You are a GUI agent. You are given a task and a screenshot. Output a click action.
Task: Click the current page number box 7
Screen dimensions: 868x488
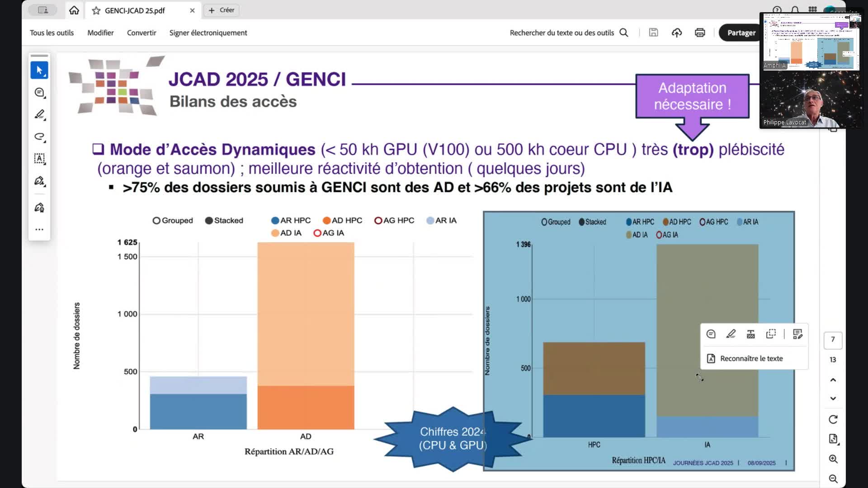[833, 339]
